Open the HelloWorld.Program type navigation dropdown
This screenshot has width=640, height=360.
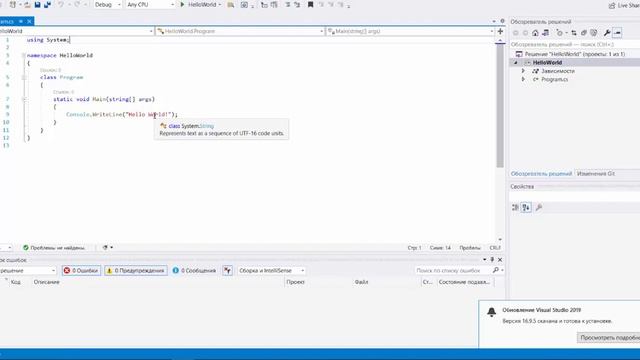(240, 31)
